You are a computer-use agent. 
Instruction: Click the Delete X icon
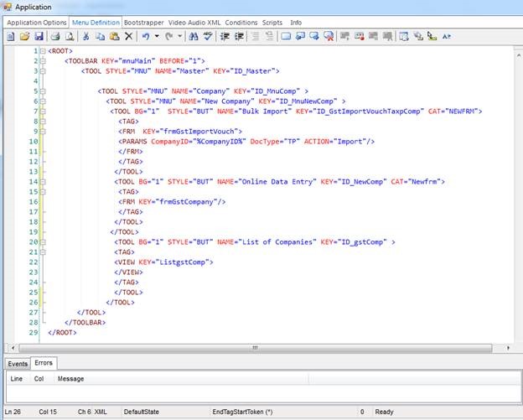[x=128, y=36]
